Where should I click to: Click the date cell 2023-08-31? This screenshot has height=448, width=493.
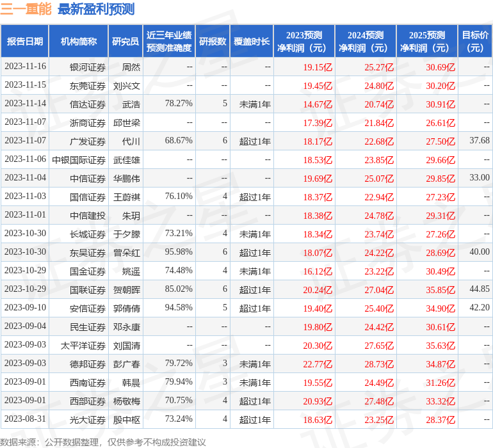25,419
